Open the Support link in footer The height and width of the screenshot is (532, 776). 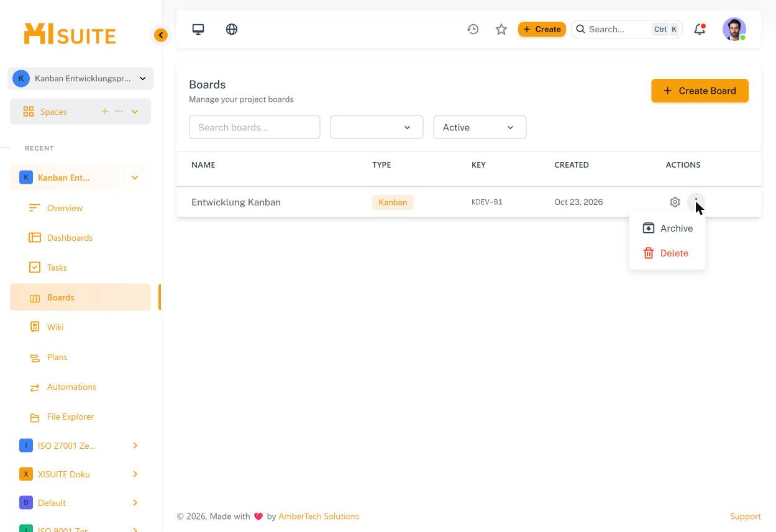click(x=746, y=516)
